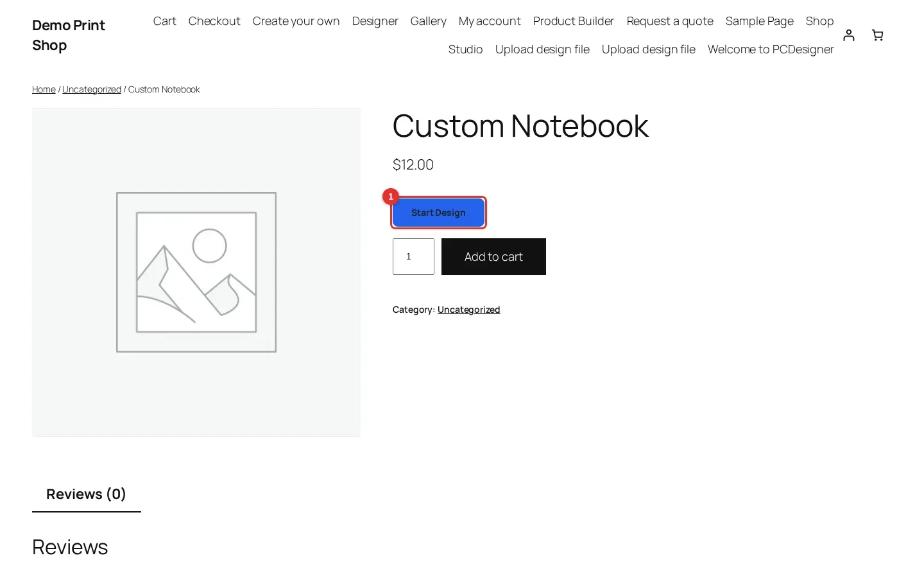Click the Reviews section heading
The width and height of the screenshot is (924, 578).
point(70,547)
